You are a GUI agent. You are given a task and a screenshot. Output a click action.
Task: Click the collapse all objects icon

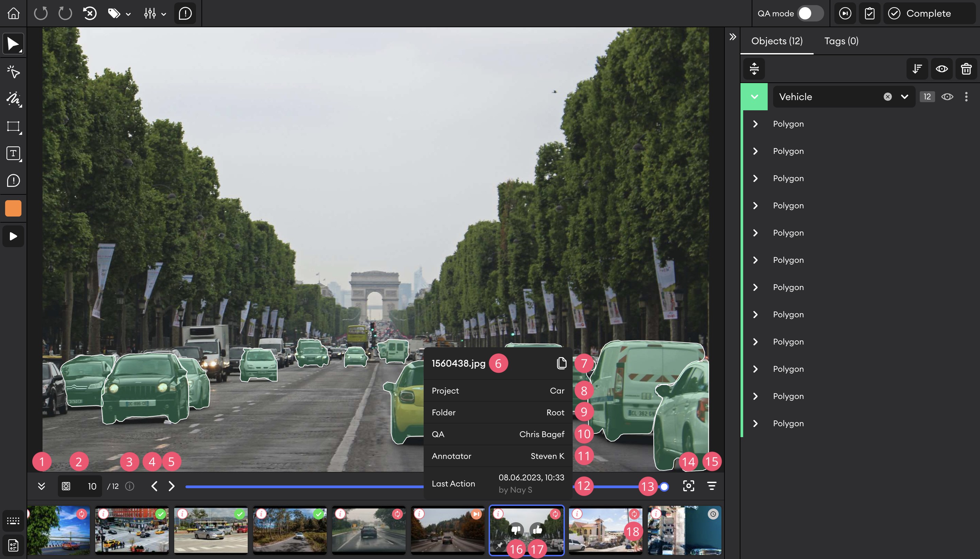click(x=754, y=69)
